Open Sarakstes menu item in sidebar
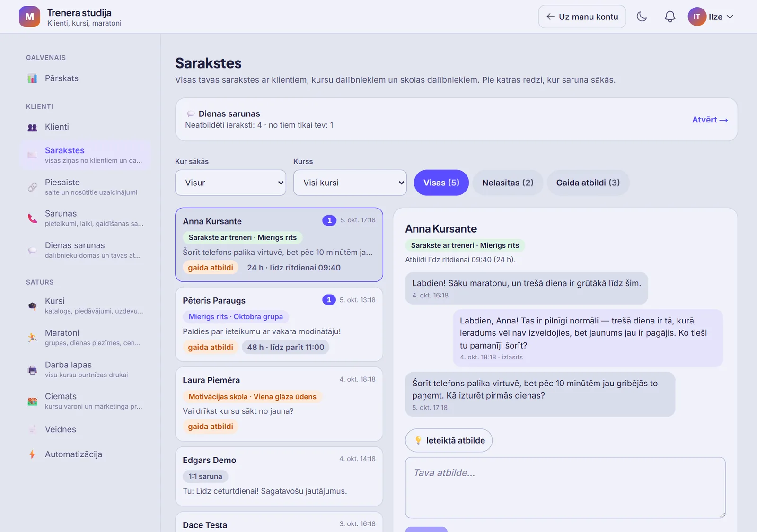757x532 pixels. point(86,155)
